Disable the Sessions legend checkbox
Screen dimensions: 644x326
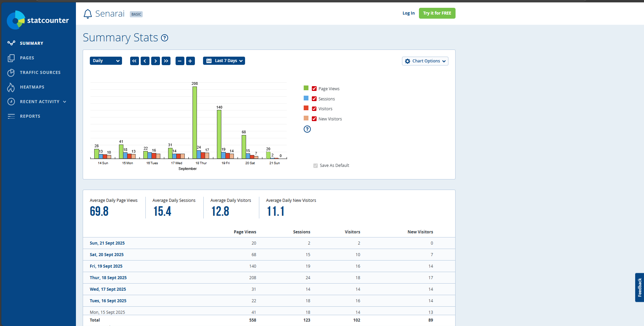314,98
